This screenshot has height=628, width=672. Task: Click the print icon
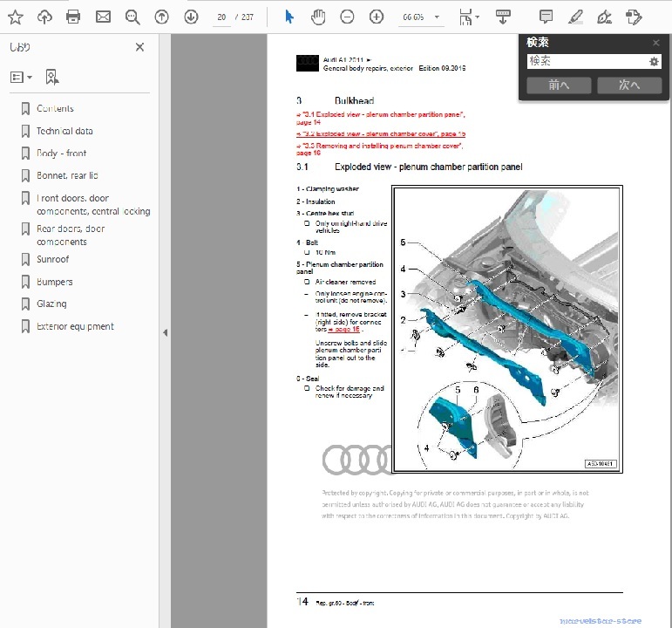tap(73, 17)
